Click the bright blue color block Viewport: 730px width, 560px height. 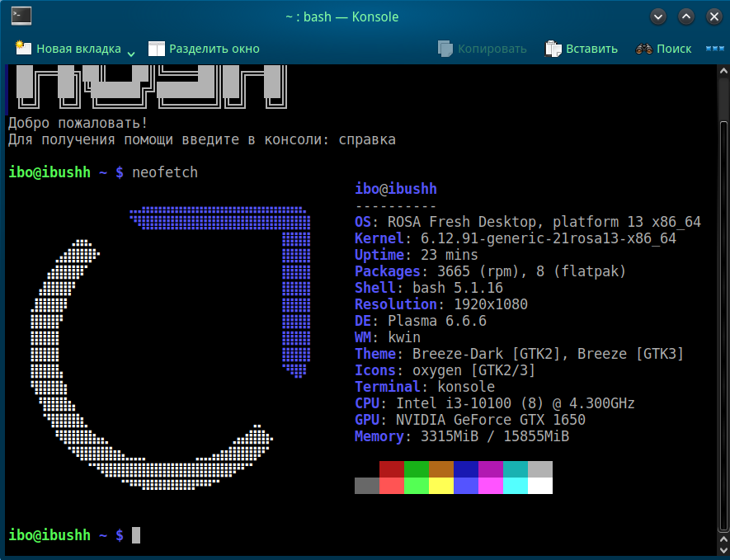click(x=466, y=486)
